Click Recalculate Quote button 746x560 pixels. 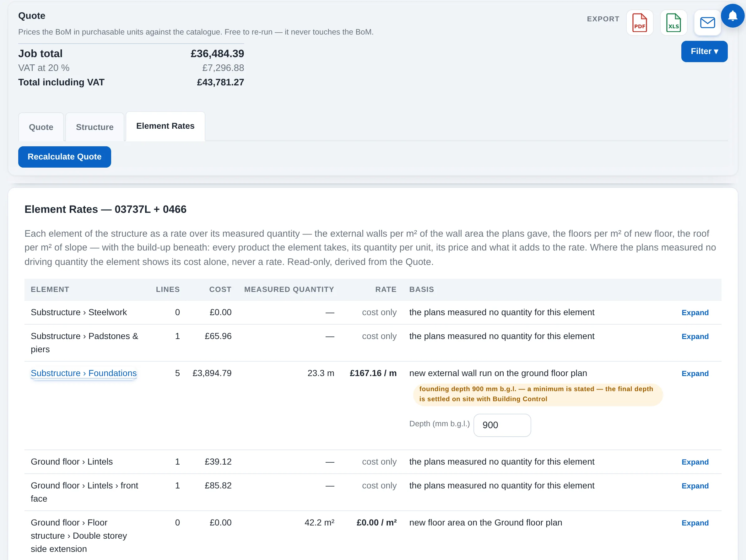click(x=64, y=157)
